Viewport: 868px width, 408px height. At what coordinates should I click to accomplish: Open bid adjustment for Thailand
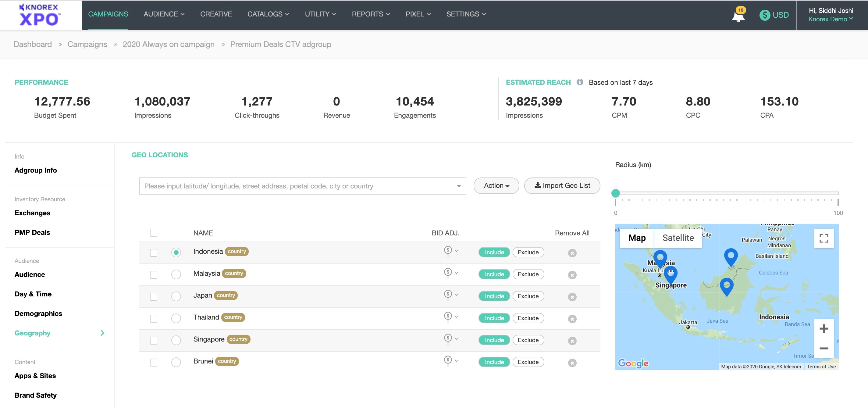point(451,317)
